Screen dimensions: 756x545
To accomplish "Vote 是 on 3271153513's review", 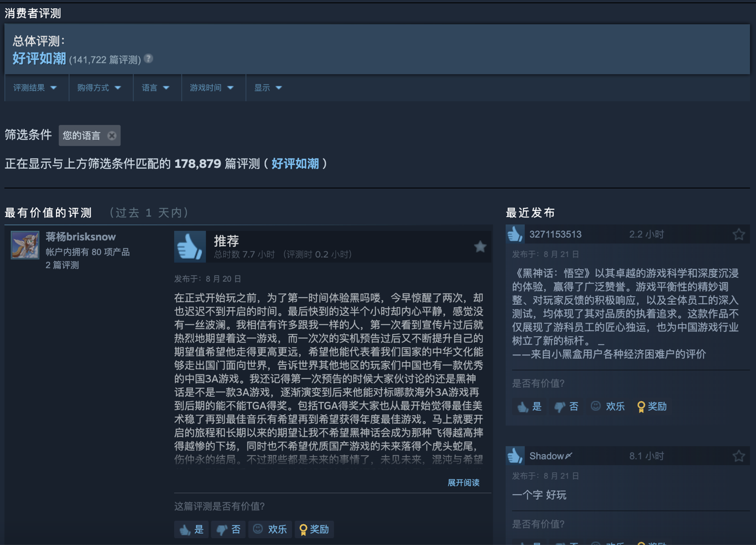I will (x=530, y=406).
